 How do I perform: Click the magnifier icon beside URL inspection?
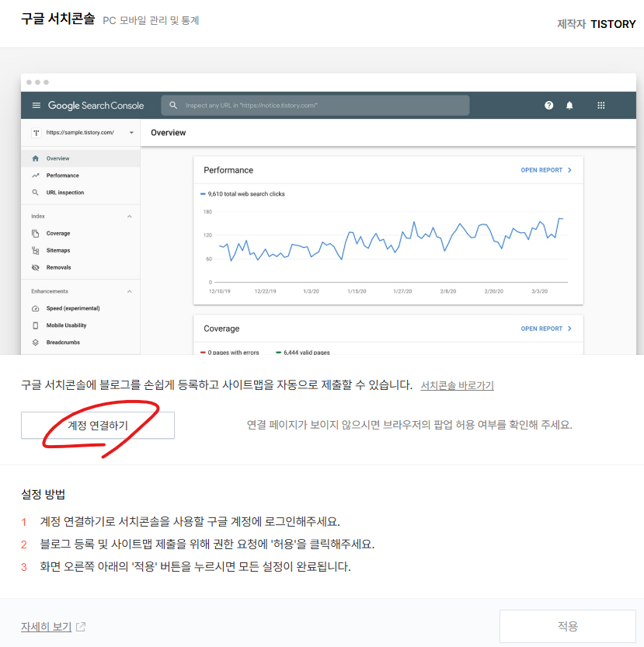coord(36,193)
